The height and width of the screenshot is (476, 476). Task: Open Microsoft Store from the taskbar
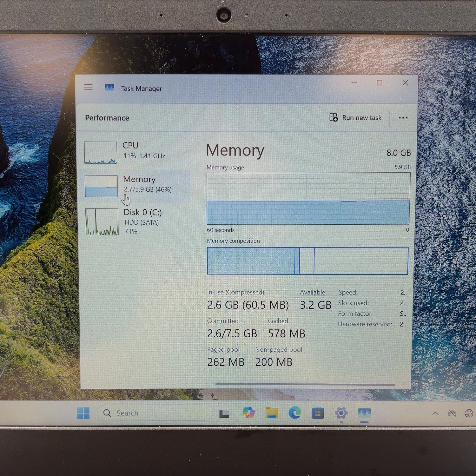click(x=318, y=413)
